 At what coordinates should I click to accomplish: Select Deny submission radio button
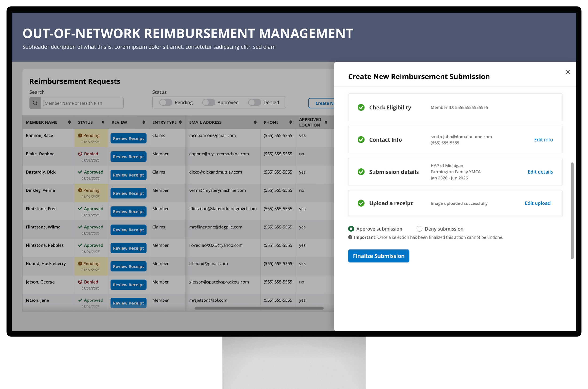pos(419,229)
